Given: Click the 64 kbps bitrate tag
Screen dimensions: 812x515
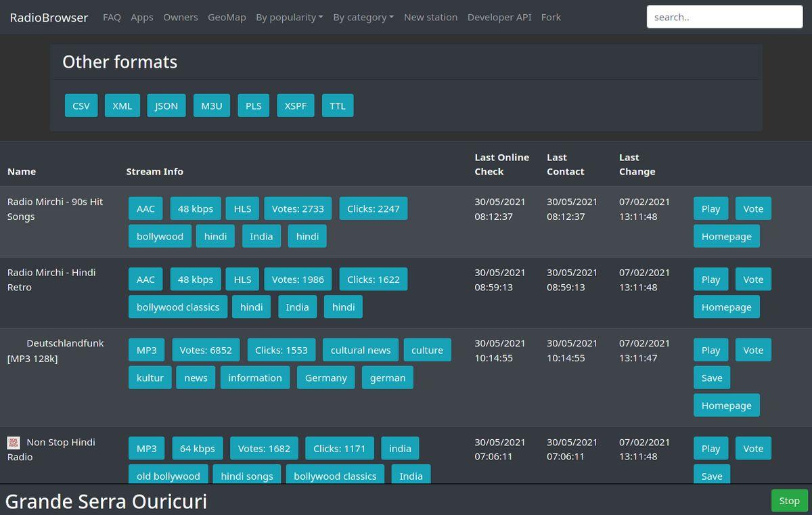Looking at the screenshot, I should (x=198, y=449).
